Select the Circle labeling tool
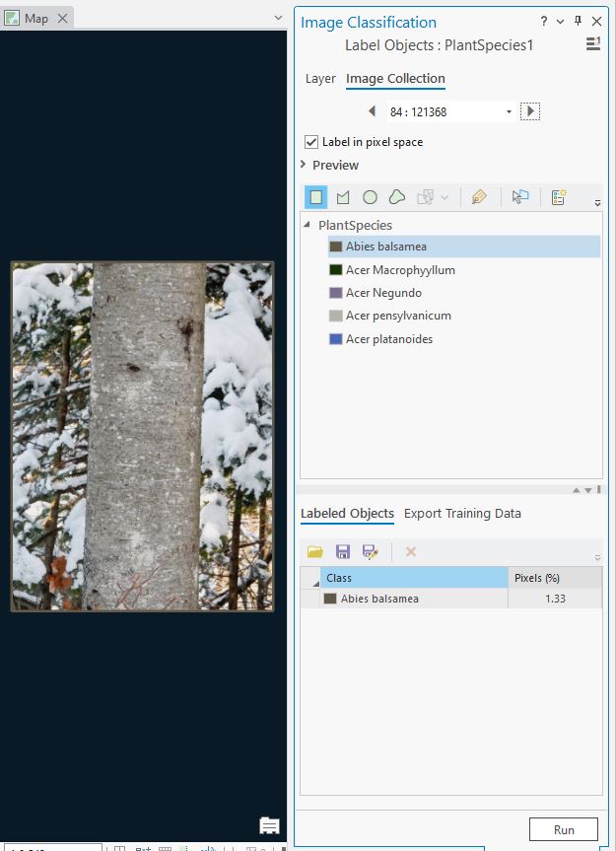The width and height of the screenshot is (616, 851). tap(370, 197)
